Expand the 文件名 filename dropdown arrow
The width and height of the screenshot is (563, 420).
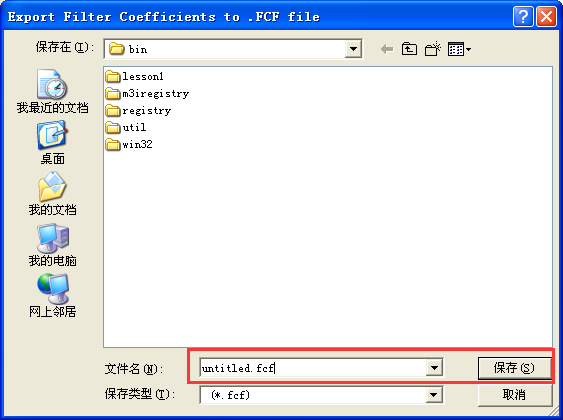pos(434,368)
